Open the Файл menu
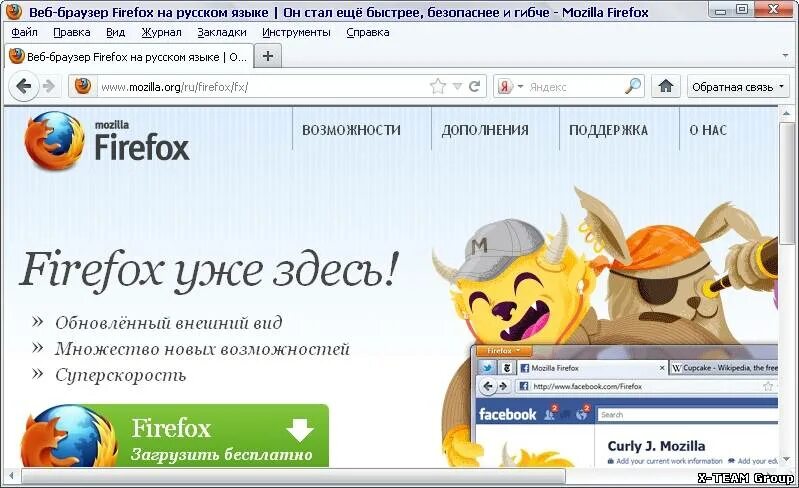799x488 pixels. point(24,32)
